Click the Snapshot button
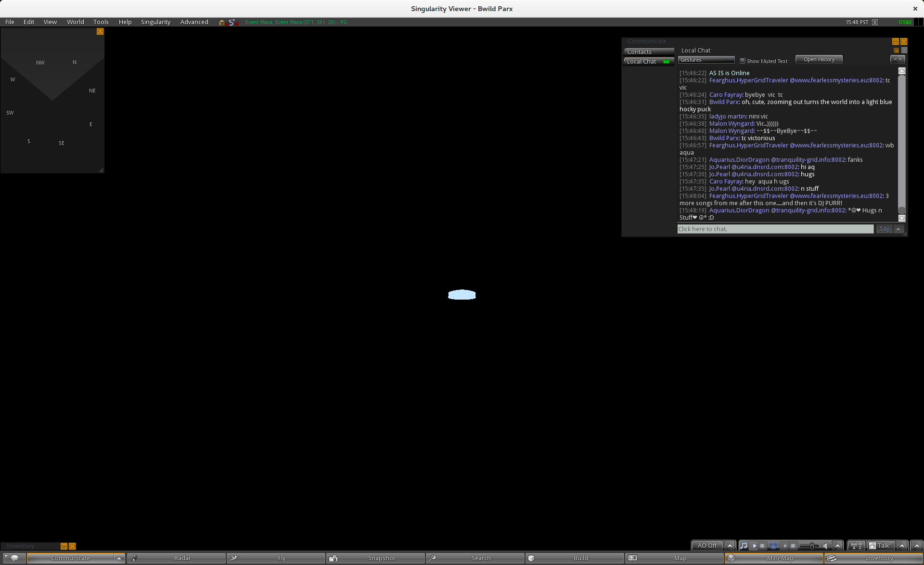The width and height of the screenshot is (924, 565). tap(376, 558)
